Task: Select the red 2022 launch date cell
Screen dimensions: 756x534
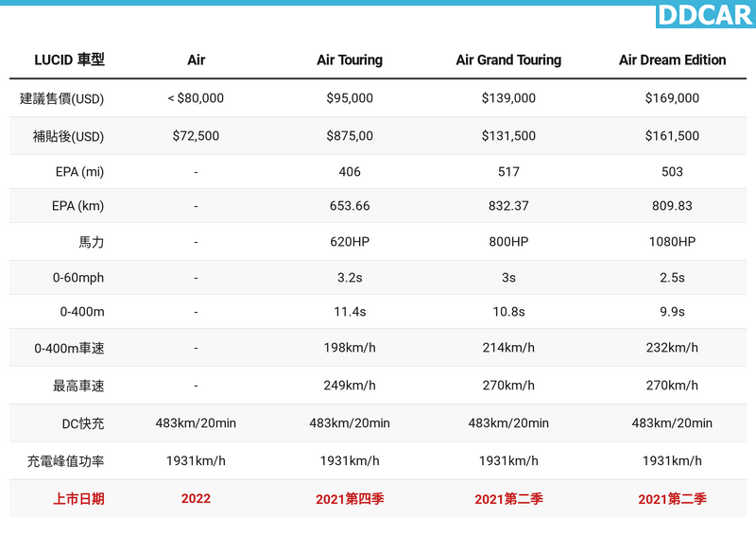Action: click(196, 499)
